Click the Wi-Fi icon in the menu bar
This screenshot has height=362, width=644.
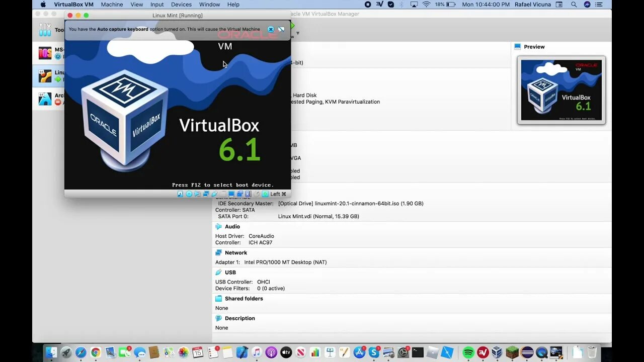coord(426,5)
